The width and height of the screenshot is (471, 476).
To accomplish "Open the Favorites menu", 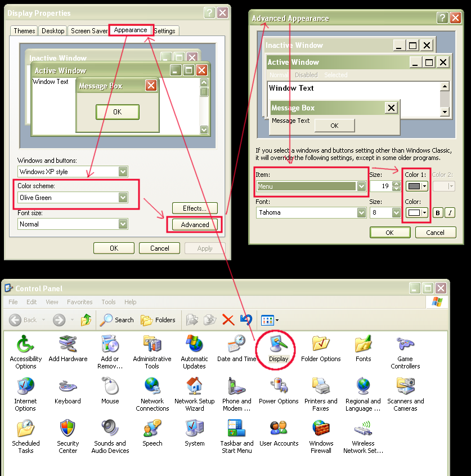I will click(80, 302).
